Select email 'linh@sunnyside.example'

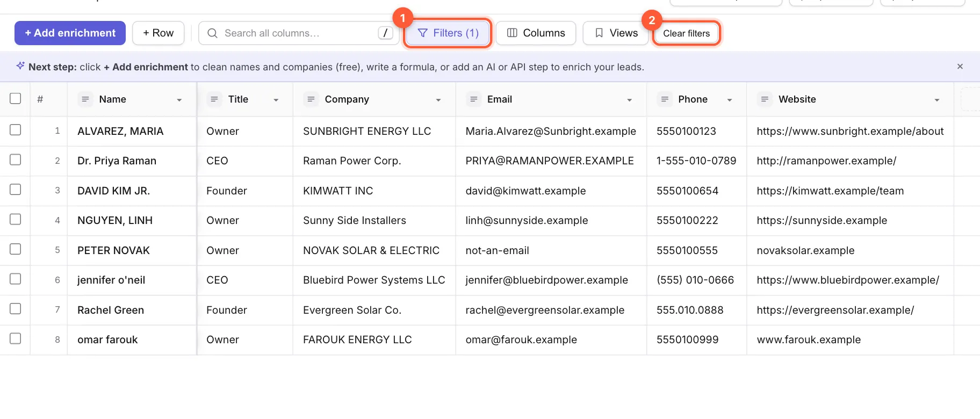tap(551, 220)
